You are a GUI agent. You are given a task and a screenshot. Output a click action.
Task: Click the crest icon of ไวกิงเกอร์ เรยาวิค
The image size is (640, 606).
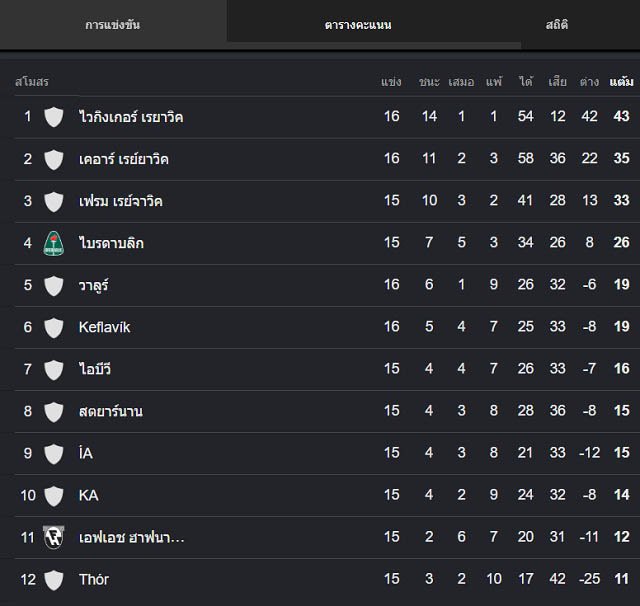click(x=53, y=117)
